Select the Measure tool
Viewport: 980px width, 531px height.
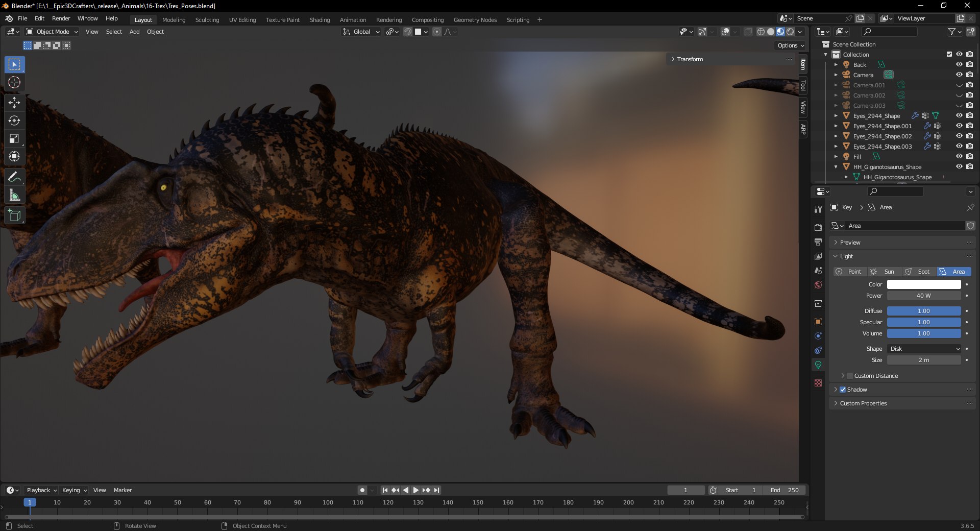pyautogui.click(x=14, y=195)
